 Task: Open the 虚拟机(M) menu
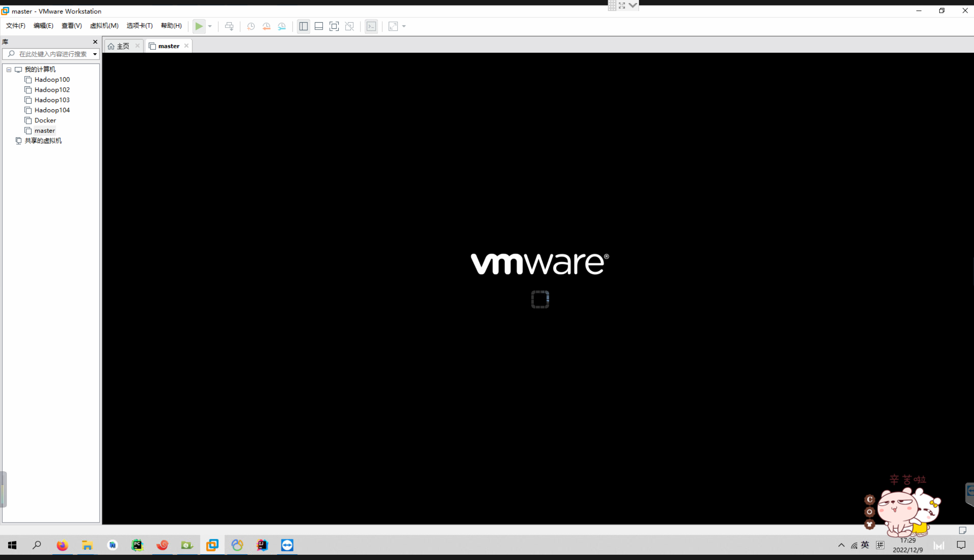104,26
